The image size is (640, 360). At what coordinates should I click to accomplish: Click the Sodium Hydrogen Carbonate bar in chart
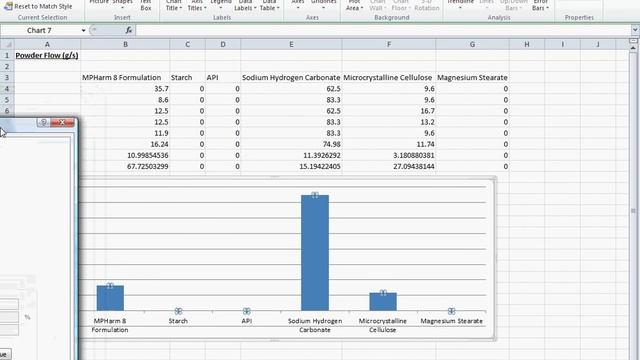tap(315, 253)
